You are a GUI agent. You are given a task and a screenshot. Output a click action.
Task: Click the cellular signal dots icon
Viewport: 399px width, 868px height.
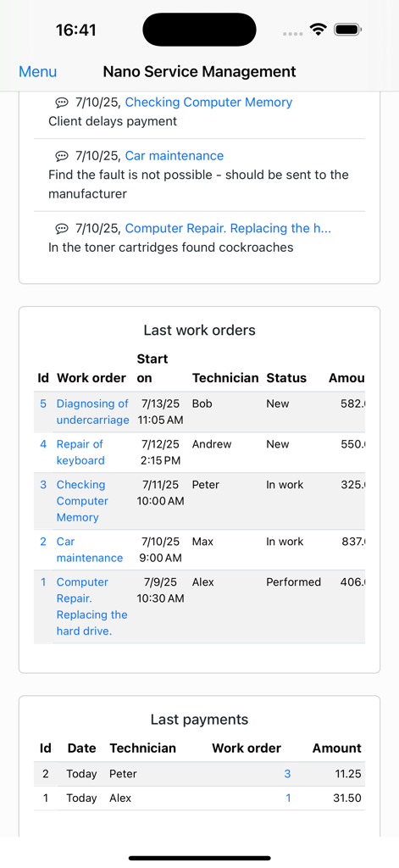pyautogui.click(x=293, y=34)
